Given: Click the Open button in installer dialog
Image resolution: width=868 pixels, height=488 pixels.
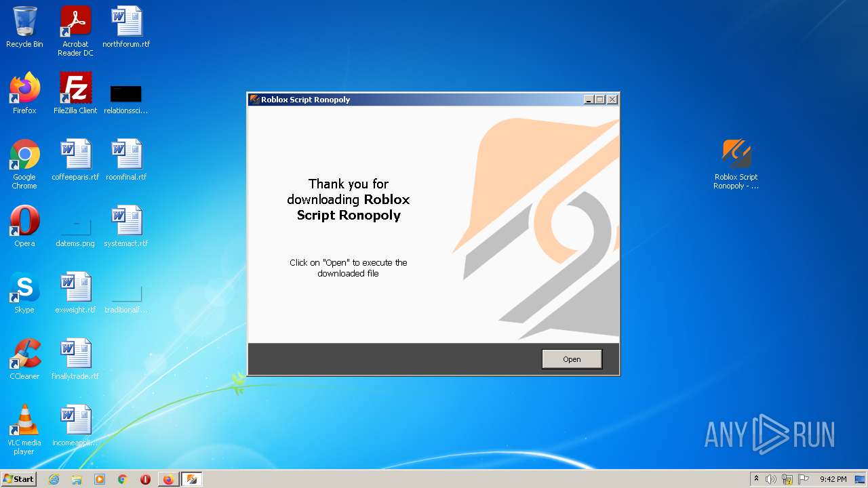Looking at the screenshot, I should [x=572, y=359].
